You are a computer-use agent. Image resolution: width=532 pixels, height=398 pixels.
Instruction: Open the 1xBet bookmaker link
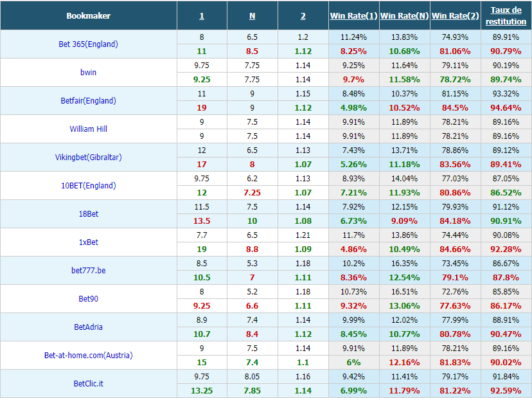88,242
